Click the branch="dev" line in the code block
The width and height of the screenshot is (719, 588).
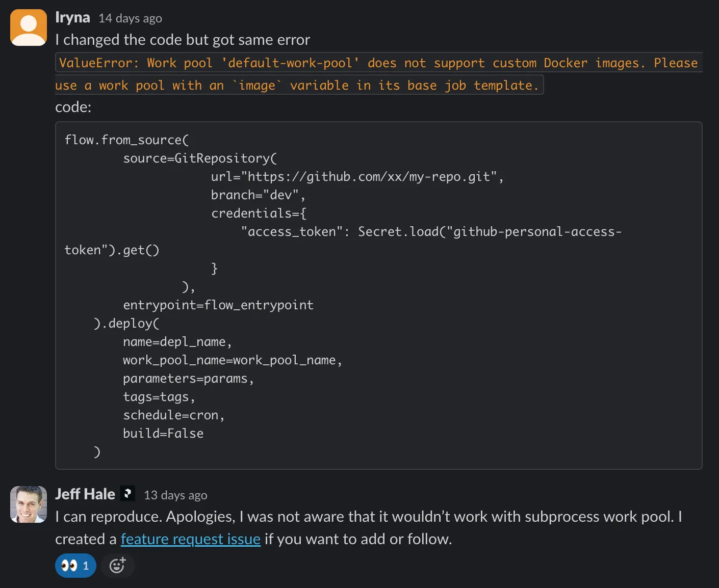click(x=258, y=195)
